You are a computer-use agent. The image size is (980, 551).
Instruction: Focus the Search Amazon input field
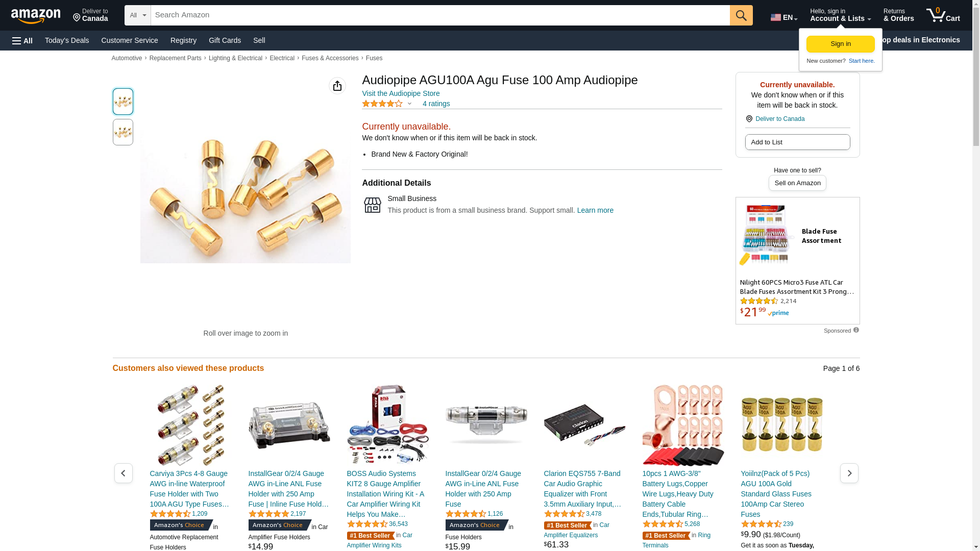[440, 15]
